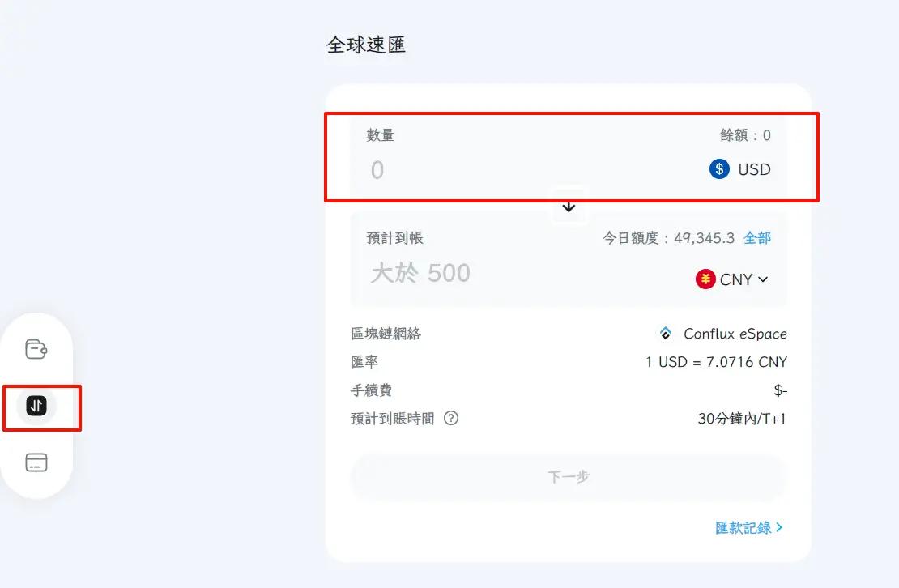Screen dimensions: 899x588
Task: Expand the CNY currency dropdown chevron
Action: click(x=763, y=279)
